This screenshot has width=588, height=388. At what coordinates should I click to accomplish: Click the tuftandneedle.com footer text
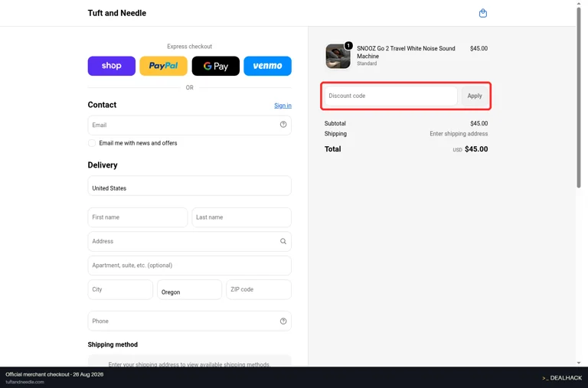(x=24, y=382)
